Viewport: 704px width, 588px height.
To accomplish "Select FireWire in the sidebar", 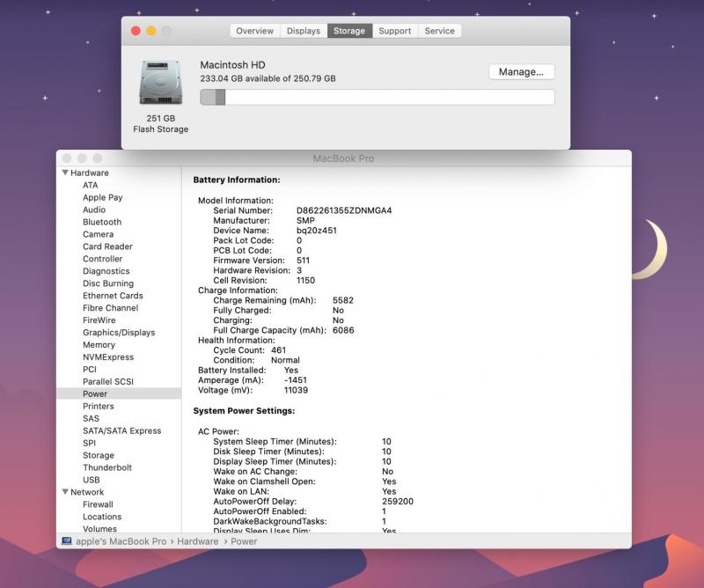I will coord(99,320).
